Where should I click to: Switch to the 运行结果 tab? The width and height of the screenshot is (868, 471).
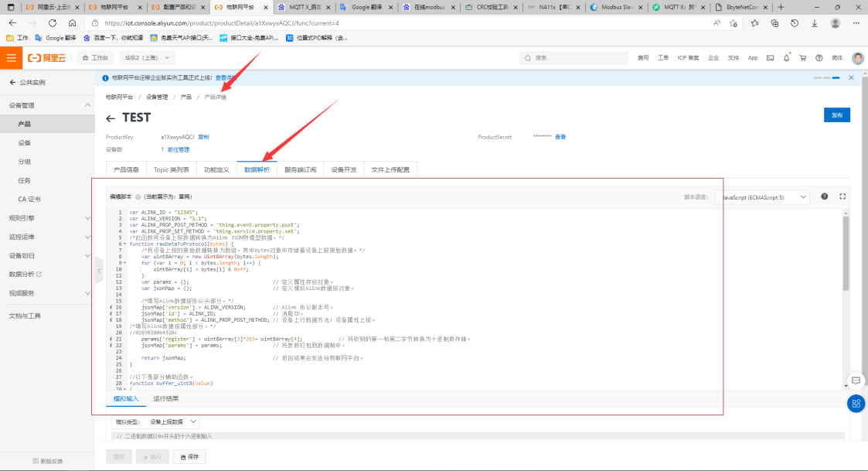(165, 398)
